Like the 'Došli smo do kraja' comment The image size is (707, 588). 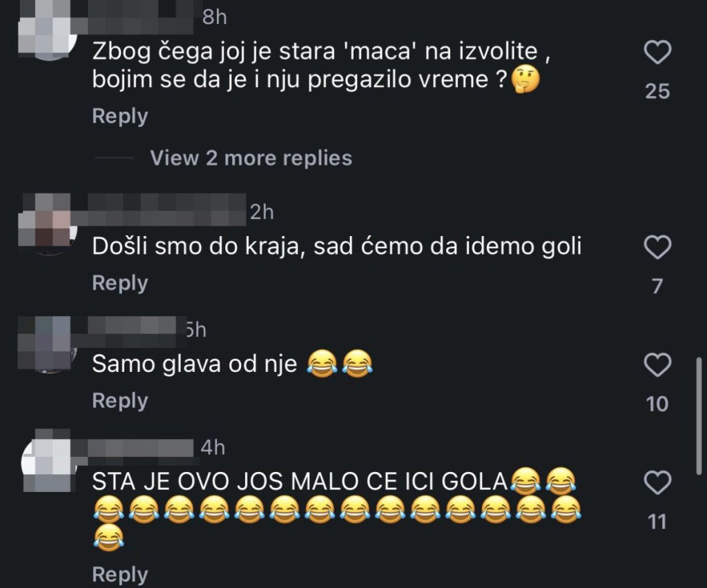tap(657, 247)
